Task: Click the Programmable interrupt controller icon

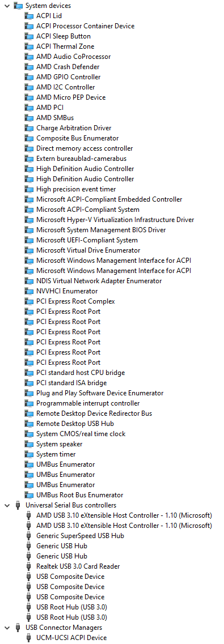Action: 29,403
